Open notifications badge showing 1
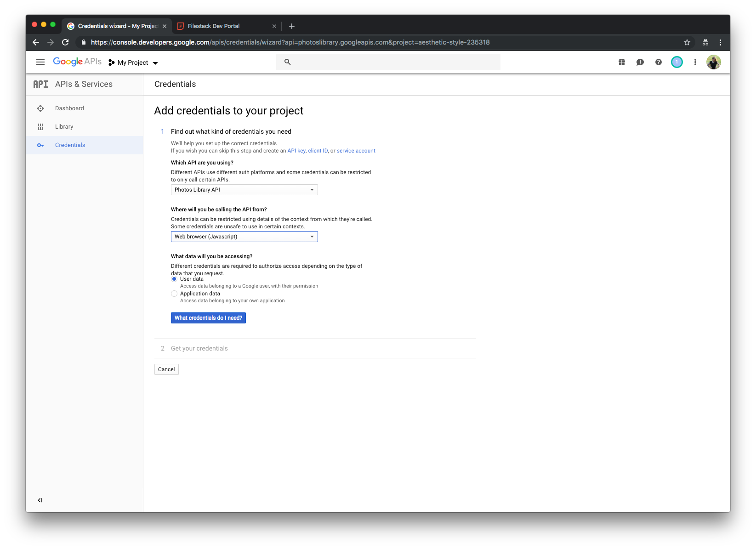This screenshot has height=549, width=756. click(x=677, y=62)
